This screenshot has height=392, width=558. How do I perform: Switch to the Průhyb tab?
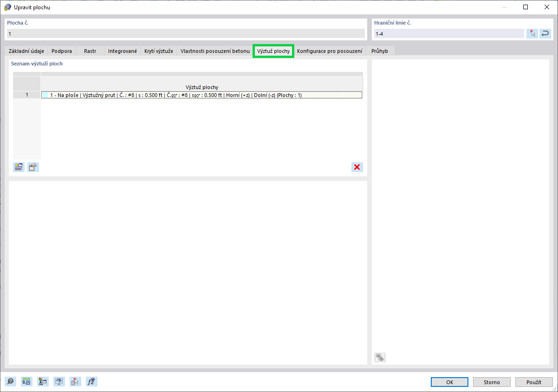[x=379, y=51]
